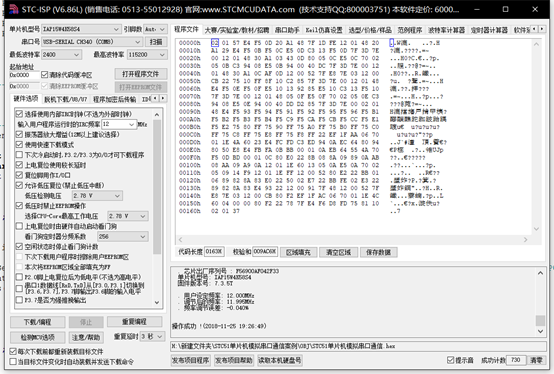Viewport: 554px width, 374px height.
Task: Switch to 脱机下载/U8/U7 tab
Action: pyautogui.click(x=66, y=100)
